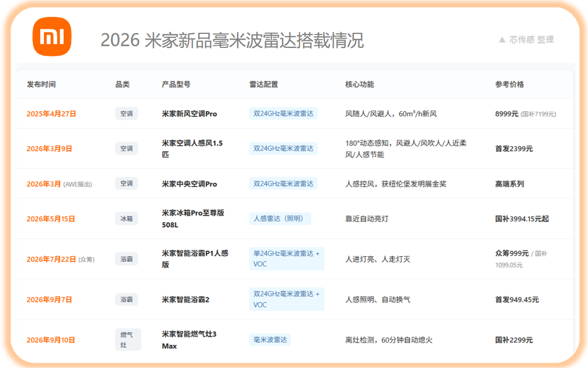Click the price 8999元
Screen dimensions: 588x368
coord(507,113)
